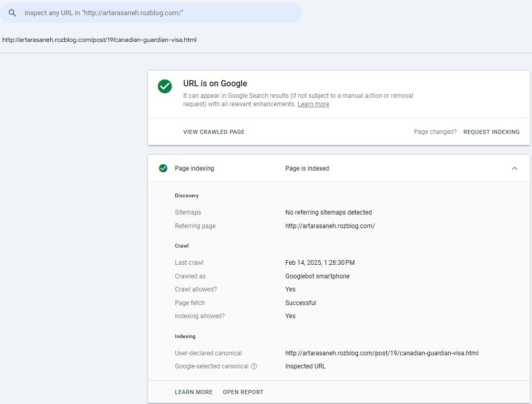The image size is (532, 404).
Task: Open the help icon next to Google-selected canonical
Action: [x=255, y=366]
